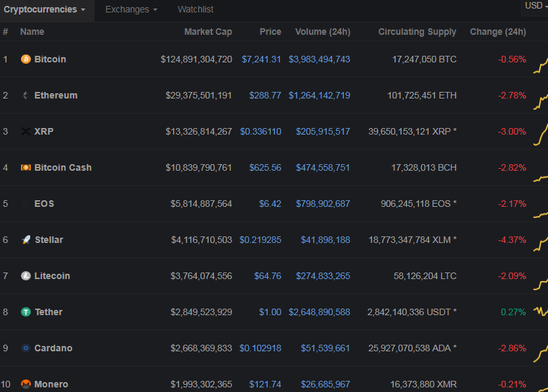This screenshot has height=392, width=548.
Task: Click Litecoin volume $274,833,265
Action: (323, 276)
